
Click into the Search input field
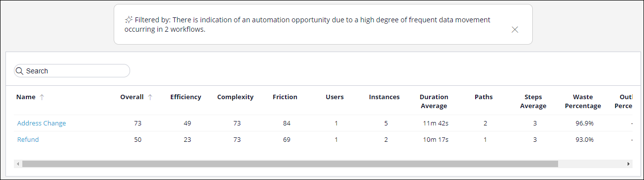tap(72, 71)
